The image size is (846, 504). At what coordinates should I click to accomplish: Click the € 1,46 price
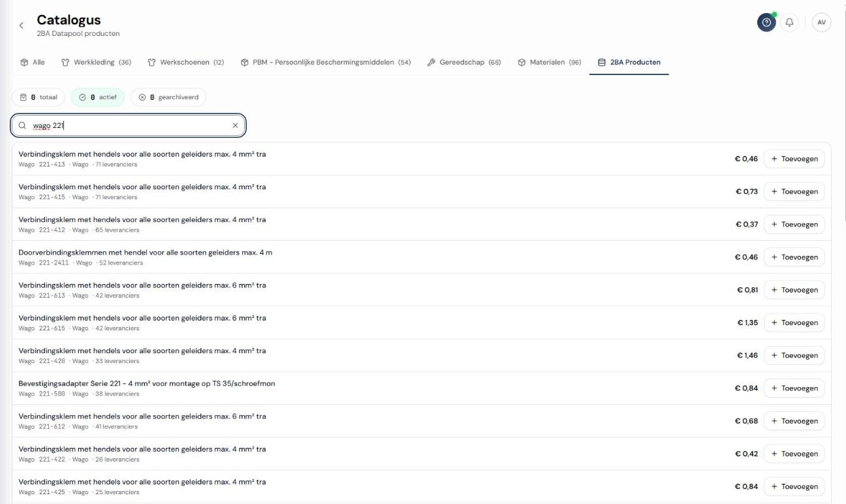tap(747, 355)
